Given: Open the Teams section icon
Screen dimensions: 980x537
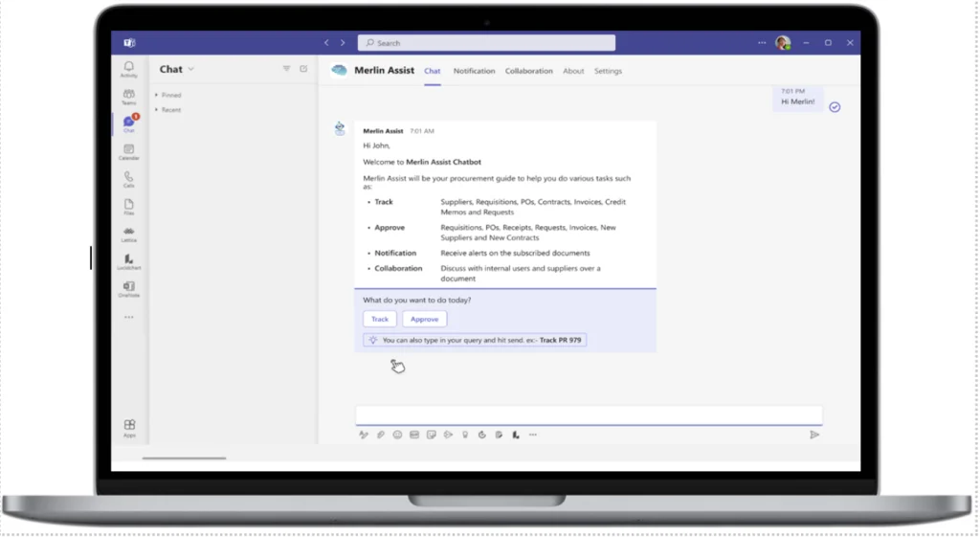Looking at the screenshot, I should pyautogui.click(x=128, y=96).
